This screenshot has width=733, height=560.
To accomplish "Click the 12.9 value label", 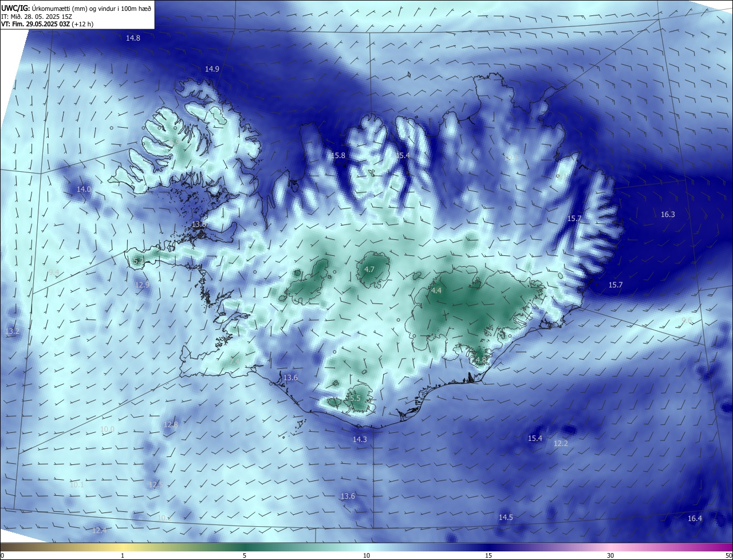I will 142,285.
